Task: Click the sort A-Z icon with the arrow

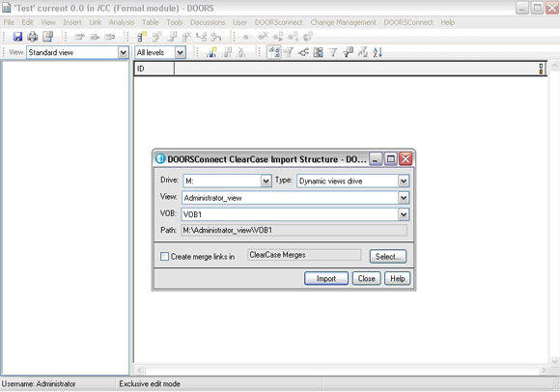Action: [x=378, y=52]
